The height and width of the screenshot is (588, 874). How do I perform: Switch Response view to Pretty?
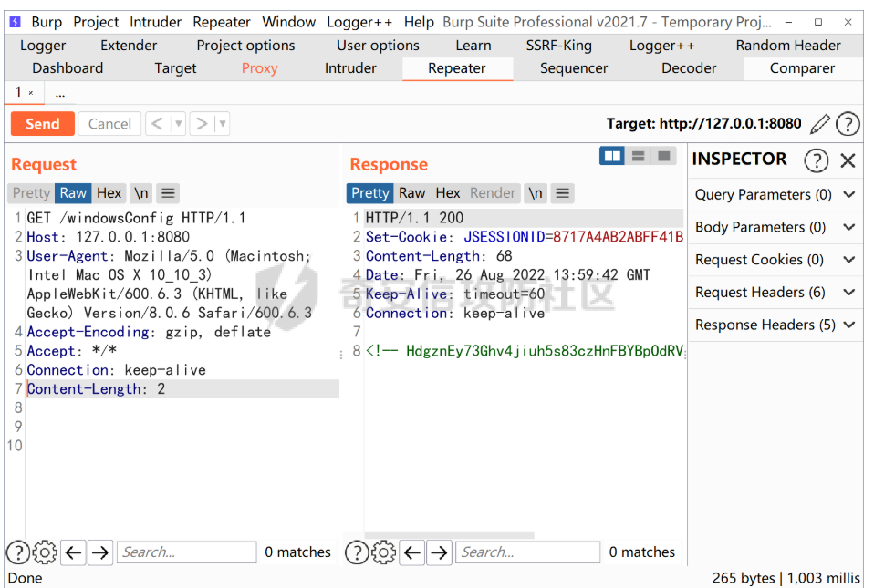370,193
